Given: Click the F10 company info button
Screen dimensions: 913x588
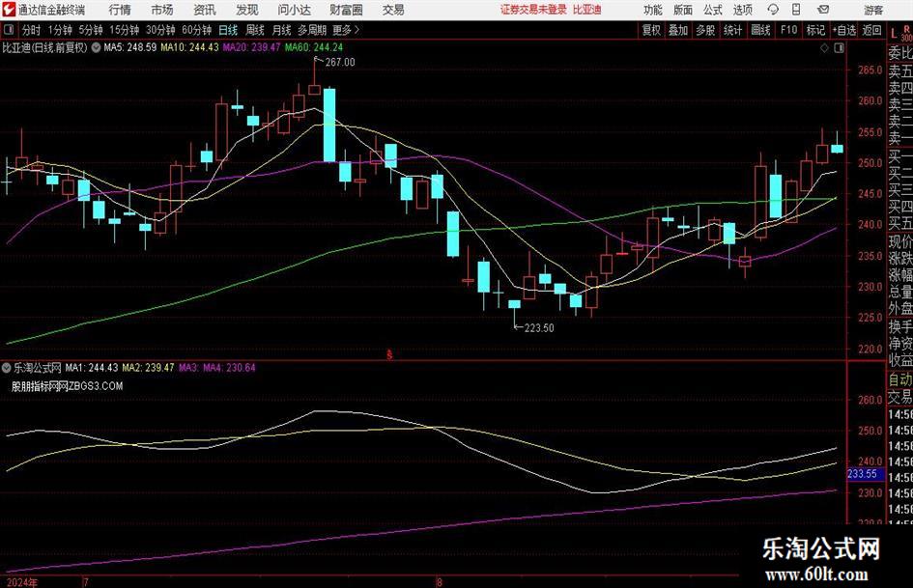Looking at the screenshot, I should point(788,30).
